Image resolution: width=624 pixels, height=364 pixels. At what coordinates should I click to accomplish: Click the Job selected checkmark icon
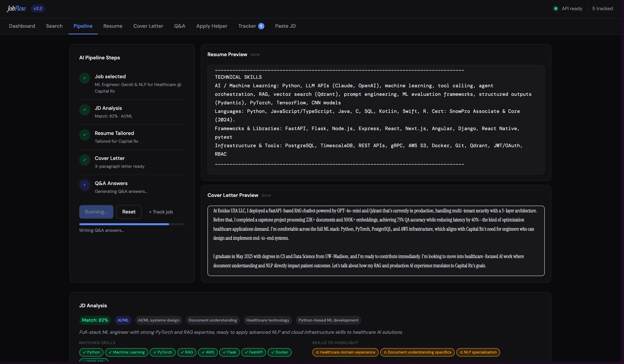[x=85, y=78]
